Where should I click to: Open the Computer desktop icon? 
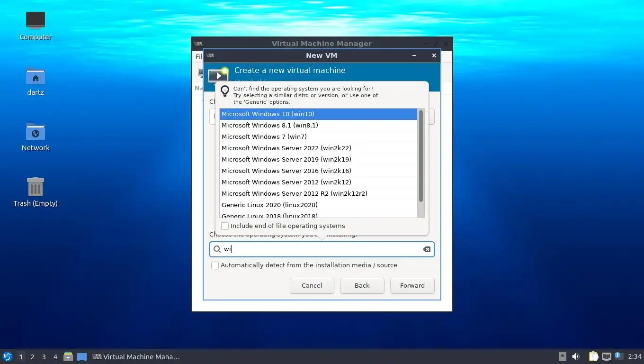[36, 26]
